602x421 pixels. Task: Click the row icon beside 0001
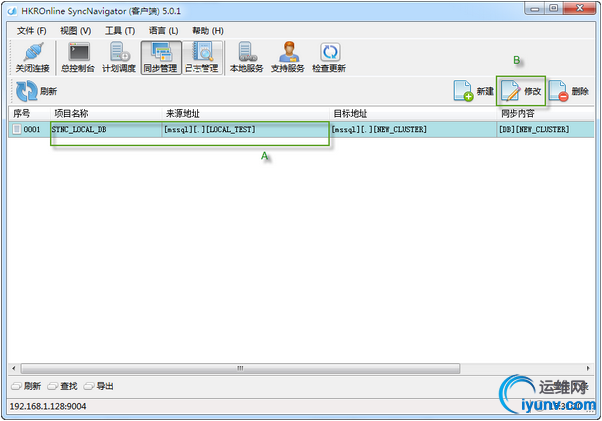click(17, 129)
